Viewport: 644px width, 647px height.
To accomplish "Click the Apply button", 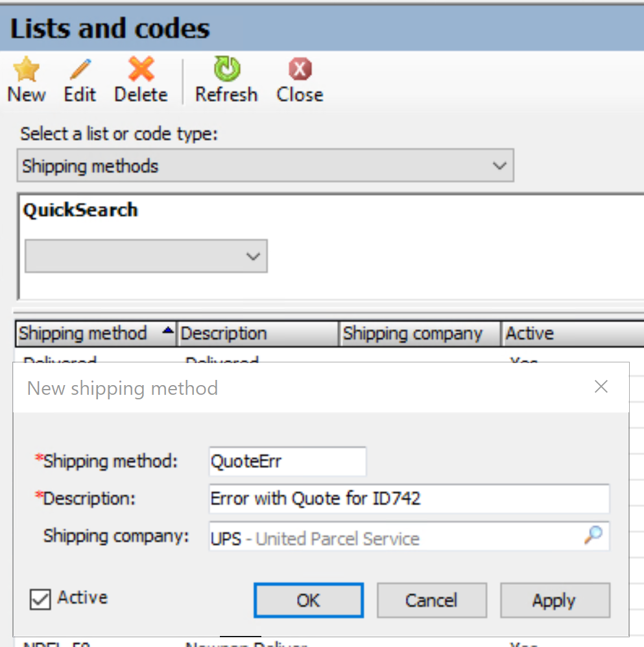I will coord(555,600).
